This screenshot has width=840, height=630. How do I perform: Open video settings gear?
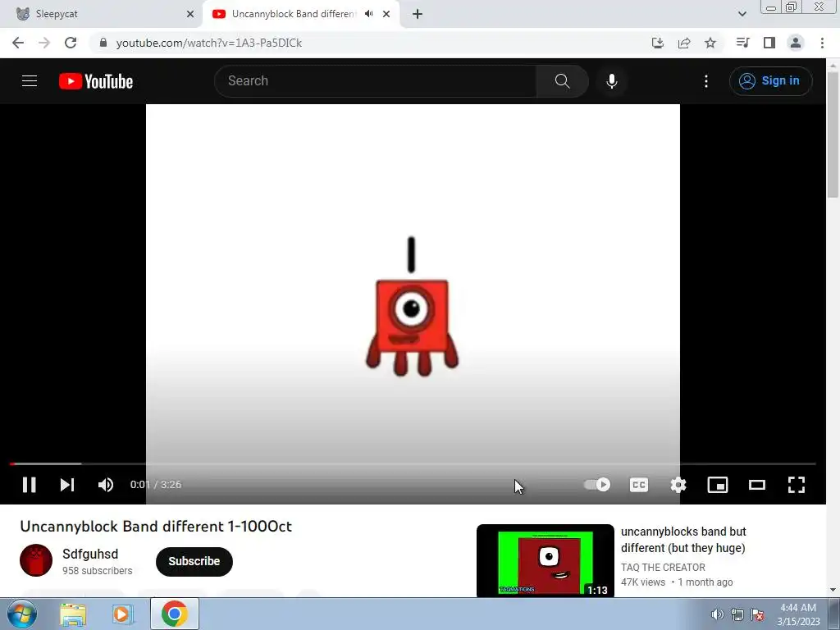pos(678,485)
